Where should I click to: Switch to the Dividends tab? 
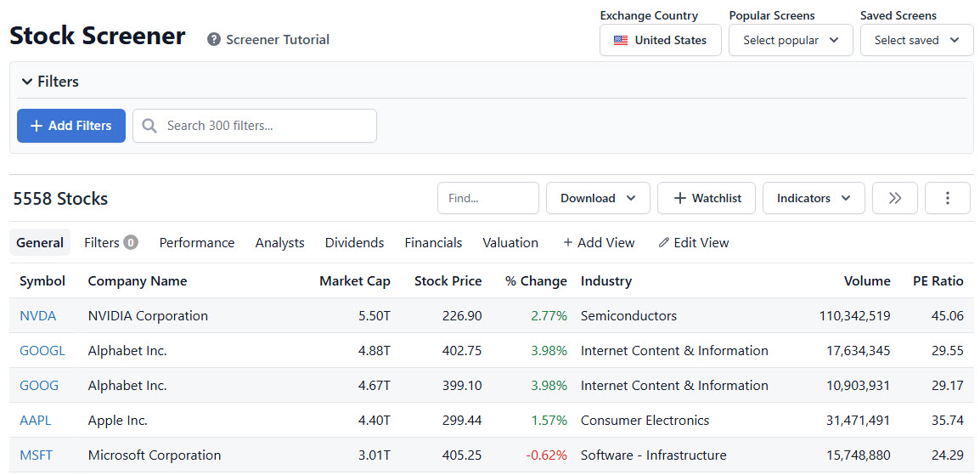point(354,242)
